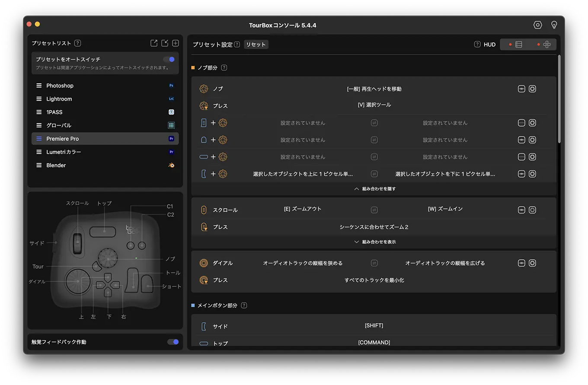Open help beside プリセットリスト title
The width and height of the screenshot is (588, 385).
77,43
